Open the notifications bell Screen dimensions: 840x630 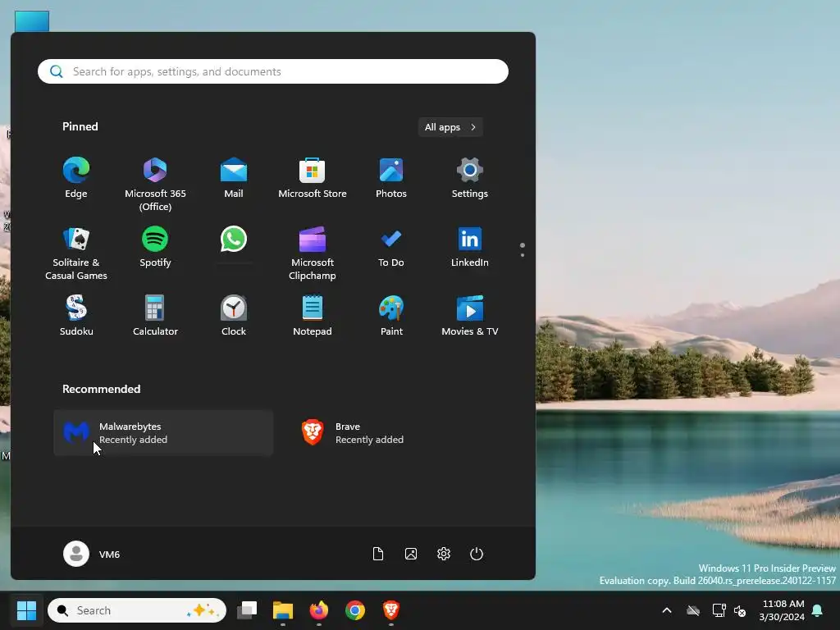818,610
